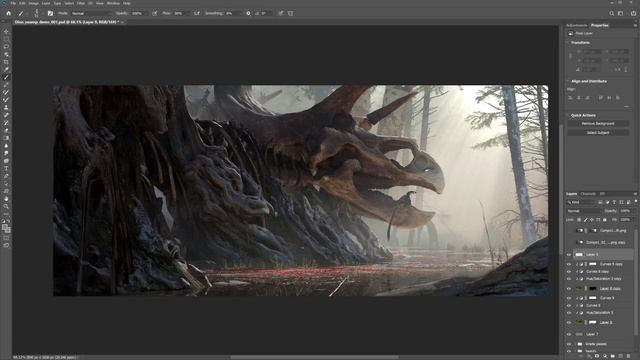Image resolution: width=640 pixels, height=360 pixels.
Task: Delete layer using trash icon
Action: coord(629,356)
